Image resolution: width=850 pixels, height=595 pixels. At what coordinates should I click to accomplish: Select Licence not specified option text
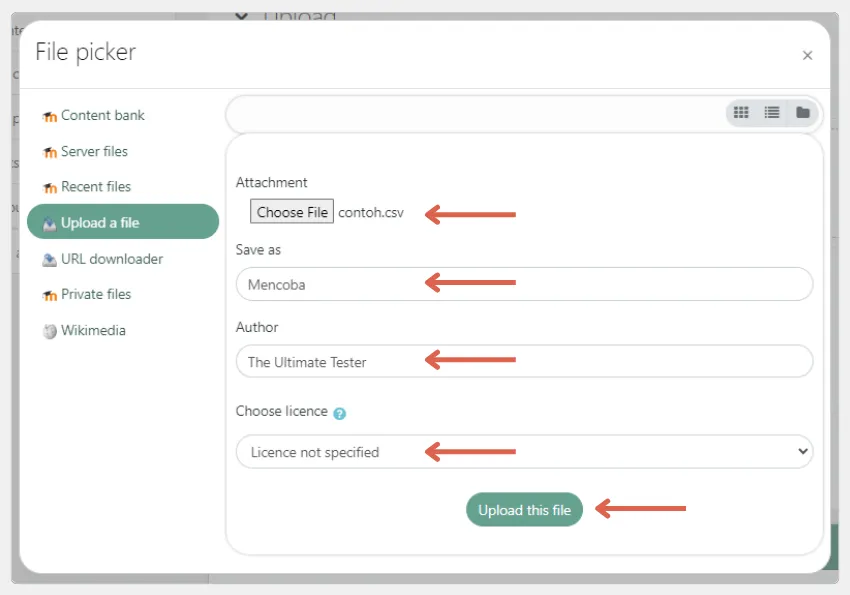click(318, 452)
